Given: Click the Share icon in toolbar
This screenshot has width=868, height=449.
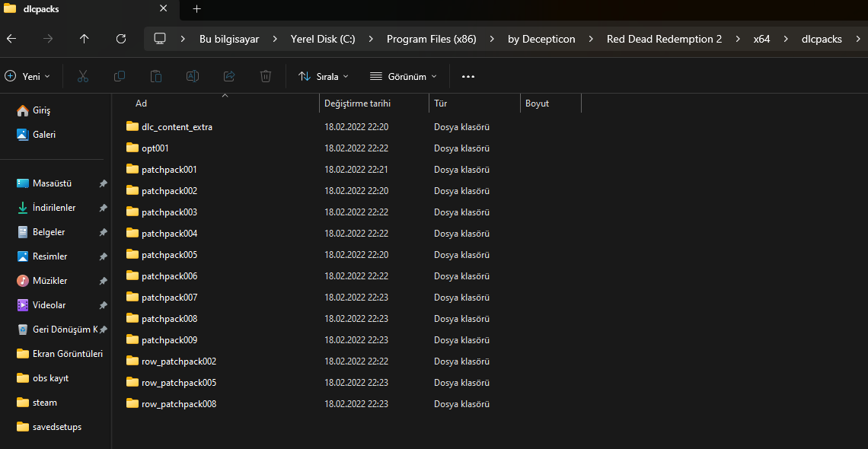Looking at the screenshot, I should click(229, 76).
